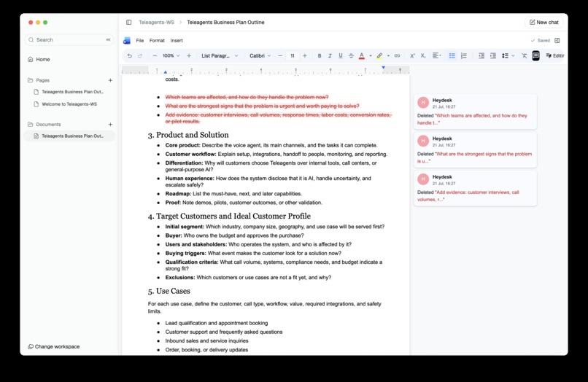Click the "Roadmap:" bullet text
Image resolution: width=588 pixels, height=382 pixels.
point(178,193)
